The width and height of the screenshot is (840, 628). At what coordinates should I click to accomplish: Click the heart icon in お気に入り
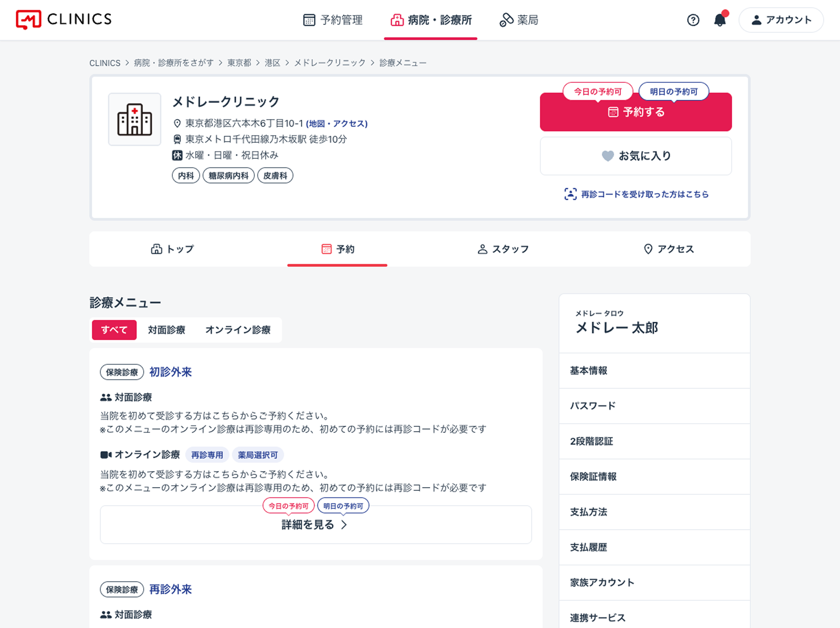(x=608, y=156)
